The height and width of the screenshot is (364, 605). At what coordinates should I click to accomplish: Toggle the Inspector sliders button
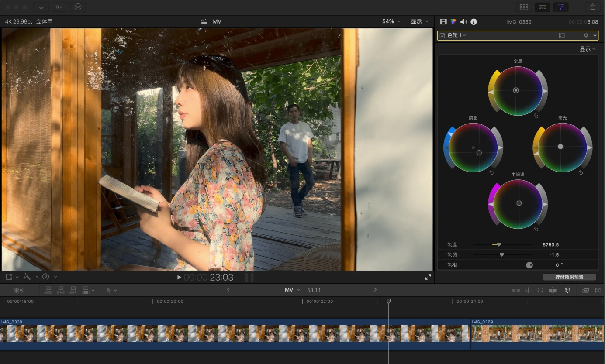click(x=560, y=7)
